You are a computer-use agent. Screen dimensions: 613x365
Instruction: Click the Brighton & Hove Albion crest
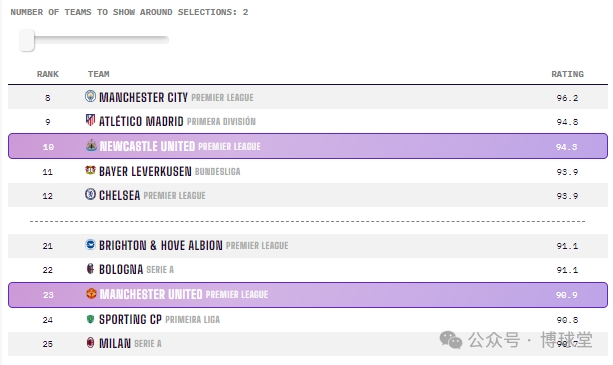coord(90,245)
